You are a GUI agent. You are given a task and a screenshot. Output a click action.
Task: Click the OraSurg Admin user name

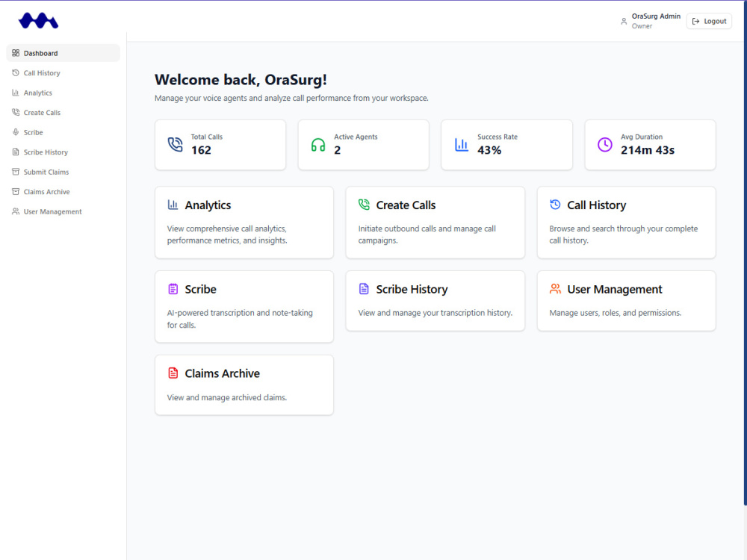coord(656,16)
